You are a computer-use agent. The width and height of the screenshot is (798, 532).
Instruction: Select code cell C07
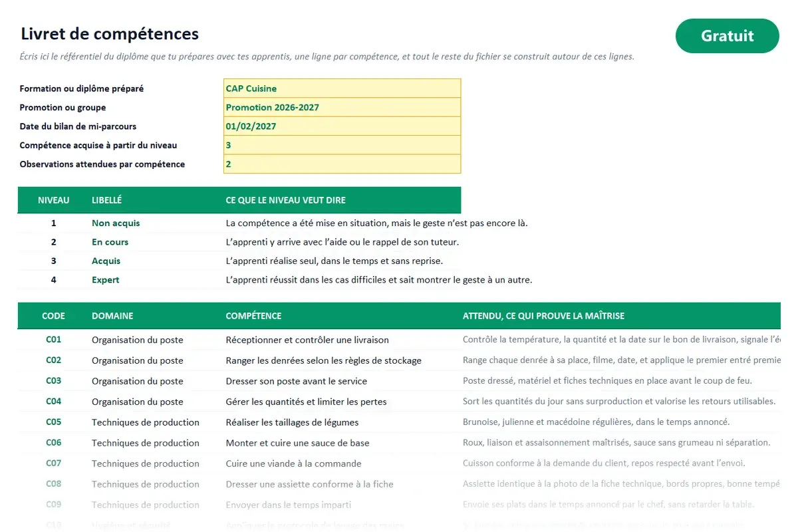(53, 464)
